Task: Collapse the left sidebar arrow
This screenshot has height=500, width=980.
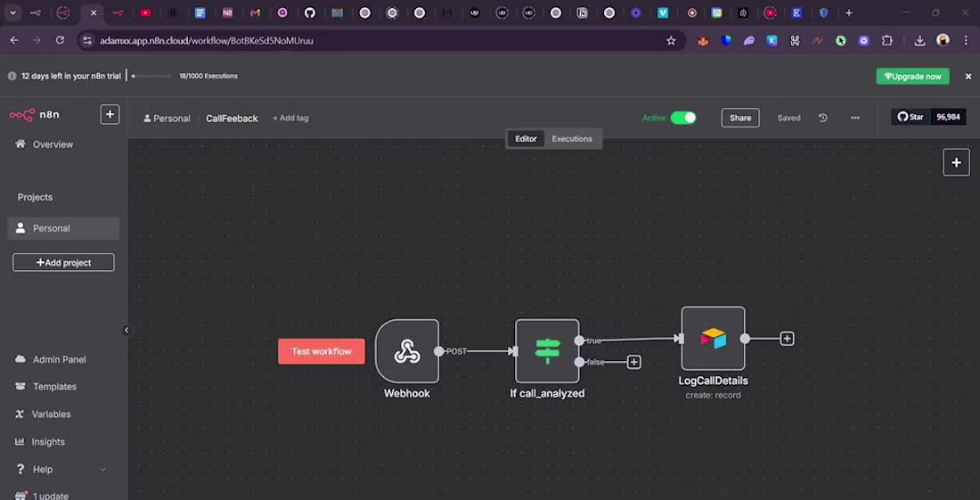Action: pyautogui.click(x=127, y=330)
